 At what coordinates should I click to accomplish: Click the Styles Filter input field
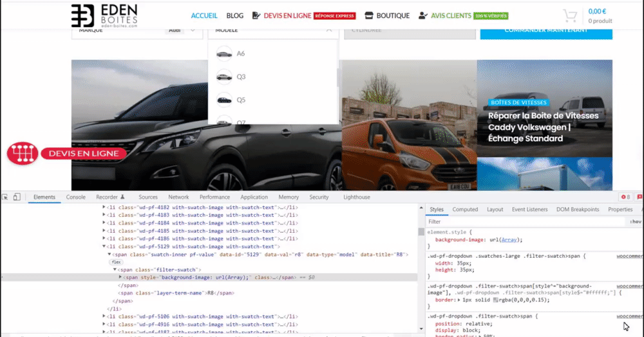point(526,222)
